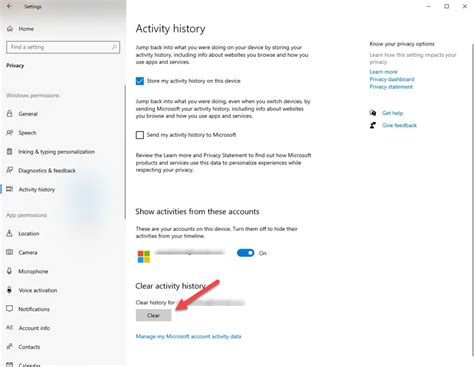Click the Home house icon
The image size is (474, 367).
pos(10,29)
